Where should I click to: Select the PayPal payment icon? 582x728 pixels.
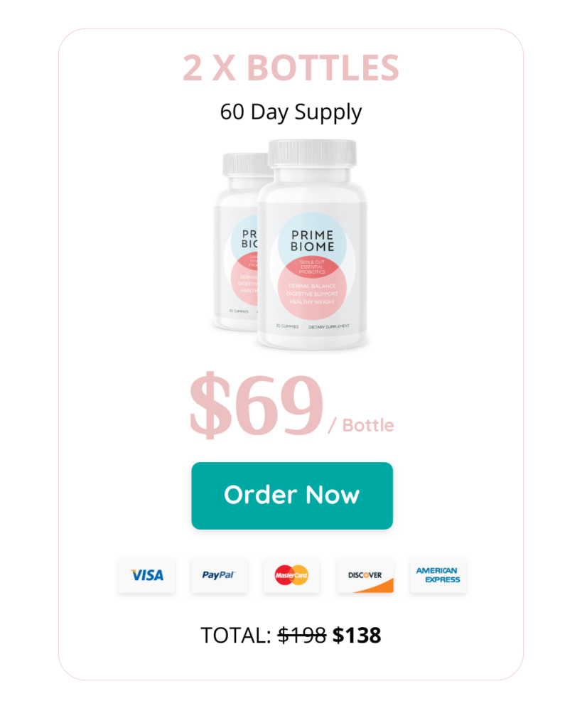(x=219, y=575)
